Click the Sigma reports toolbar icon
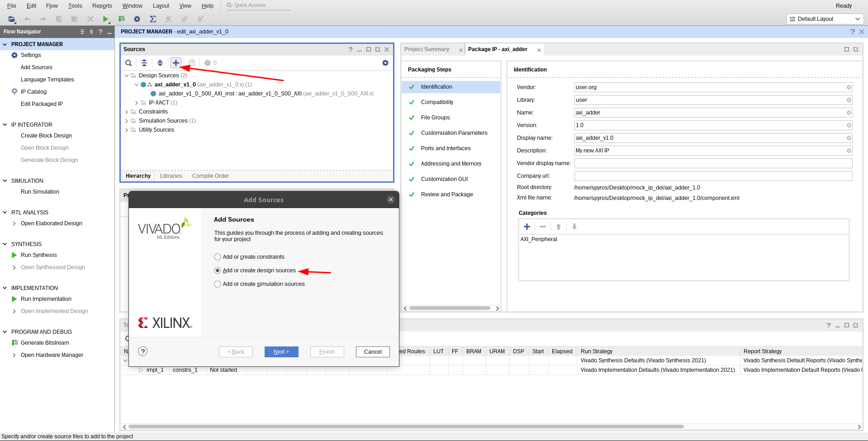868x441 pixels. 153,19
